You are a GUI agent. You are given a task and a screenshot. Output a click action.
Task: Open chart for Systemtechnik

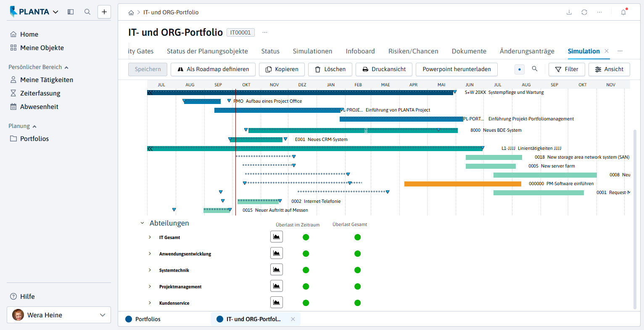coord(277,270)
